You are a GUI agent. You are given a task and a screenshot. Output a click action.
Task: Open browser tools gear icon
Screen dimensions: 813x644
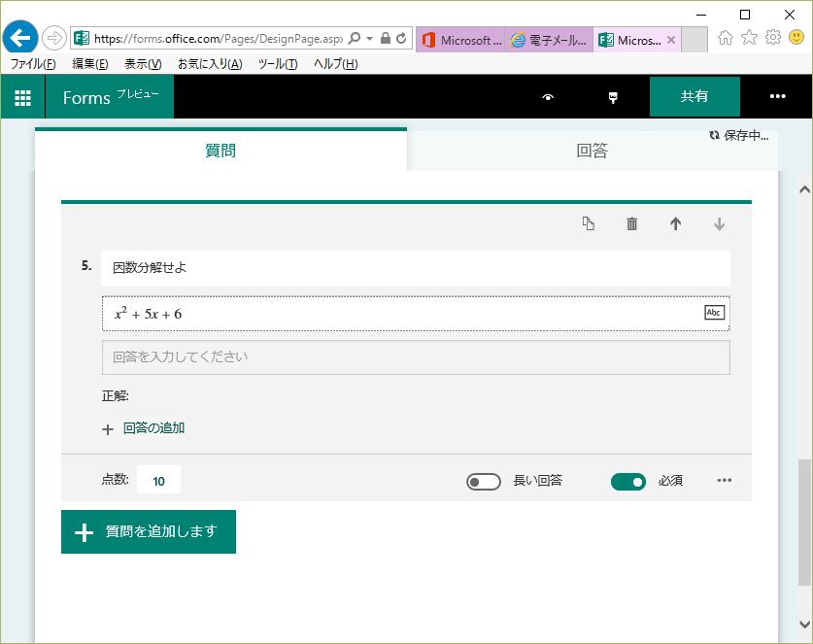(772, 37)
